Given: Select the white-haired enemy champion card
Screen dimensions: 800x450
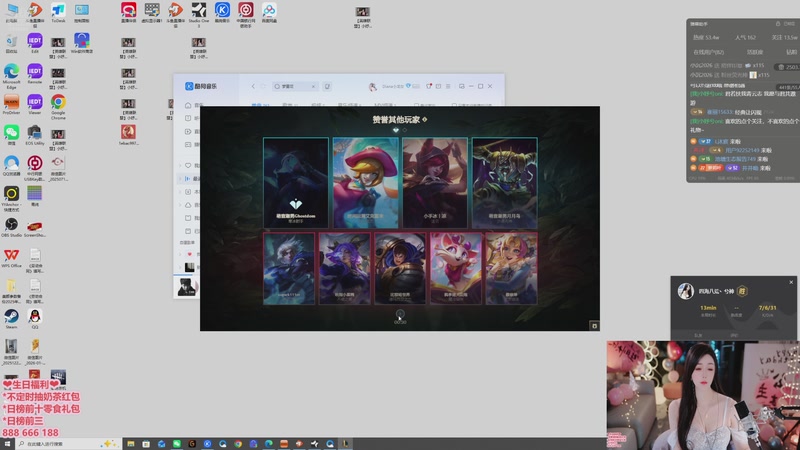Looking at the screenshot, I should [x=289, y=268].
